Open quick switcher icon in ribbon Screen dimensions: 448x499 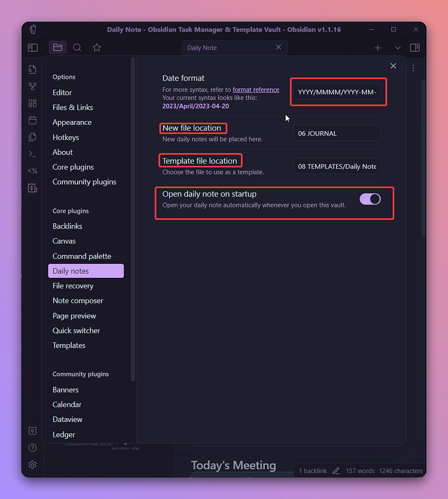32,69
